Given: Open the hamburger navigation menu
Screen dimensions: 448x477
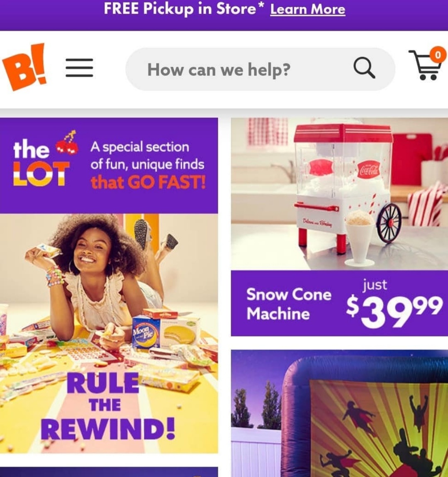Looking at the screenshot, I should pos(79,68).
